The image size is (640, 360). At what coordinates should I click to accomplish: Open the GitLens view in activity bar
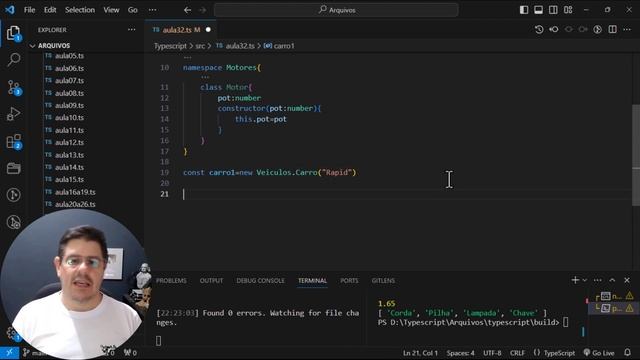(x=13, y=195)
